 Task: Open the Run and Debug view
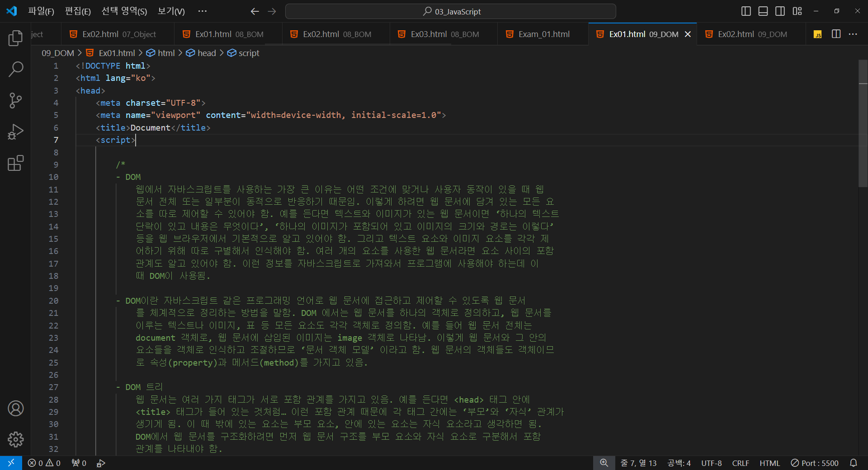[15, 132]
